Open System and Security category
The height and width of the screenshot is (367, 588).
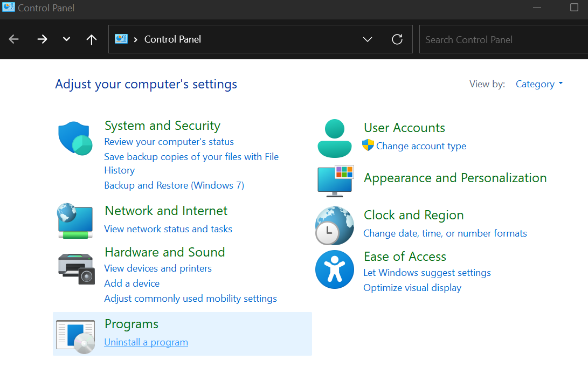point(162,126)
